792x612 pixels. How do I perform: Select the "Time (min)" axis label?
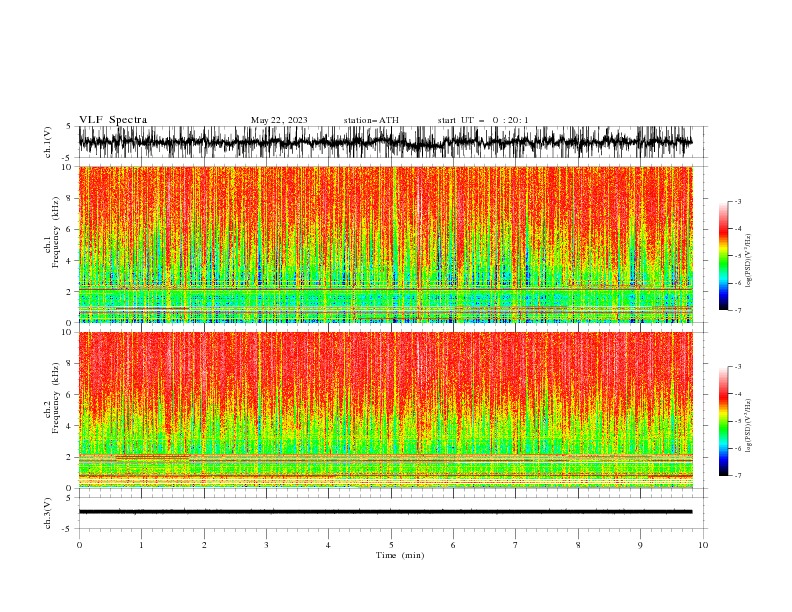click(400, 555)
